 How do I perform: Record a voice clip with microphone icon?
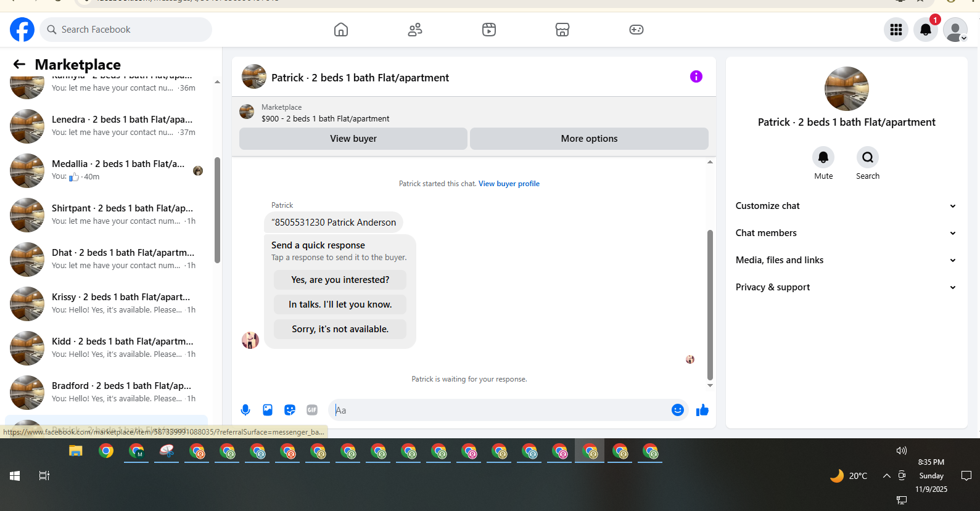point(245,410)
